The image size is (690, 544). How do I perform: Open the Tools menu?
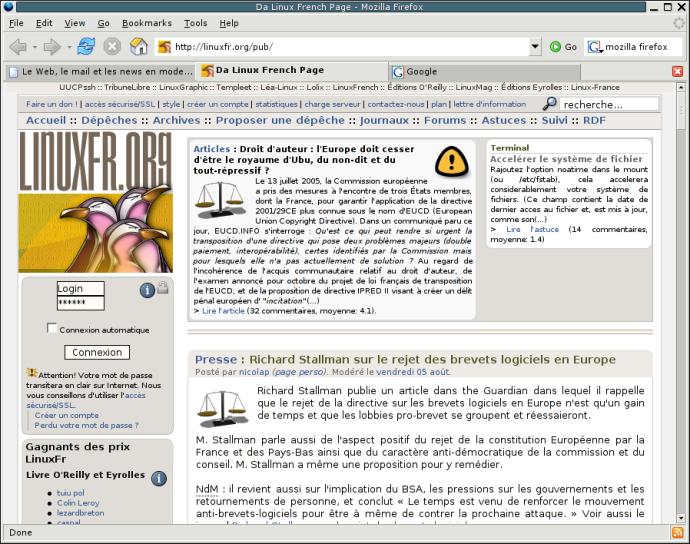click(196, 23)
